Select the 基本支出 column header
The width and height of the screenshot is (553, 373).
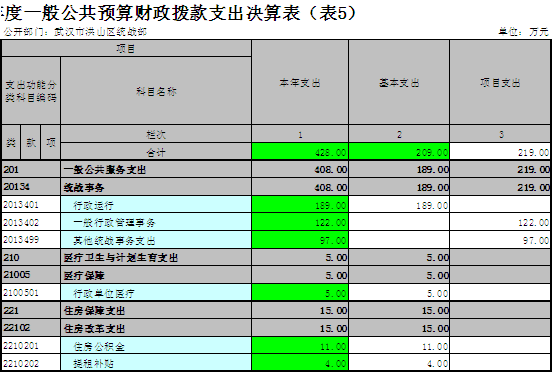point(399,82)
